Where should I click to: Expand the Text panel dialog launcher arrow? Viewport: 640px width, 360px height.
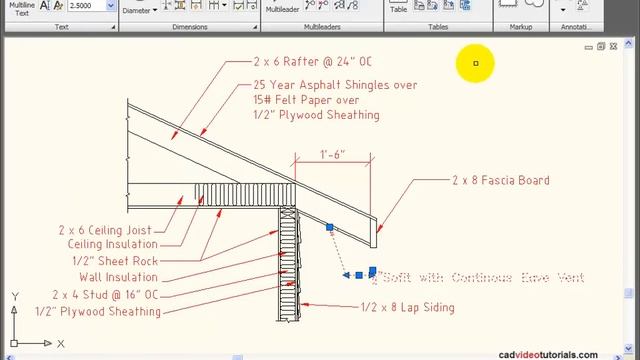(x=113, y=27)
